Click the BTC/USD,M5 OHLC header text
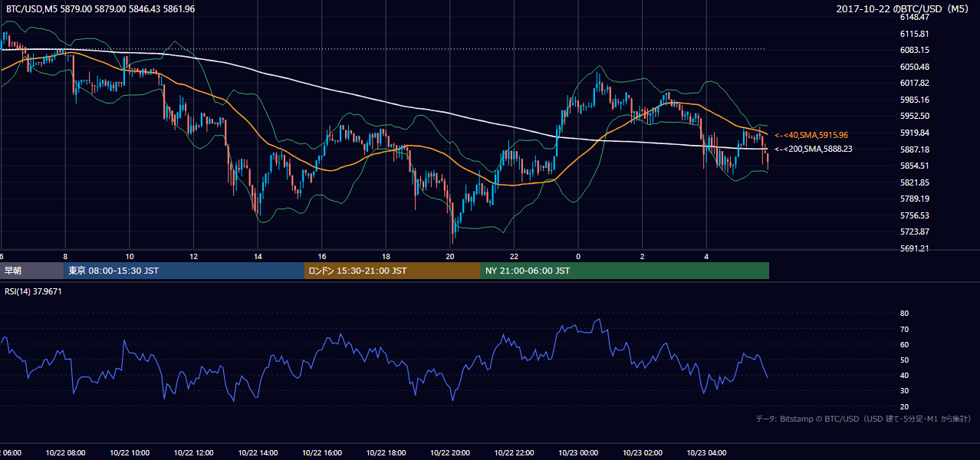Image resolution: width=980 pixels, height=460 pixels. click(x=100, y=8)
